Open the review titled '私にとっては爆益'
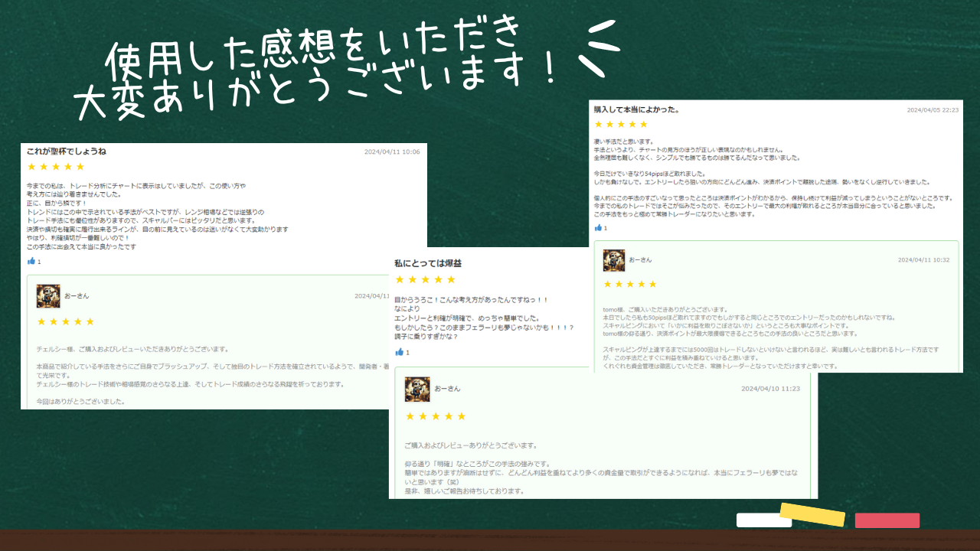The image size is (980, 551). 428,263
